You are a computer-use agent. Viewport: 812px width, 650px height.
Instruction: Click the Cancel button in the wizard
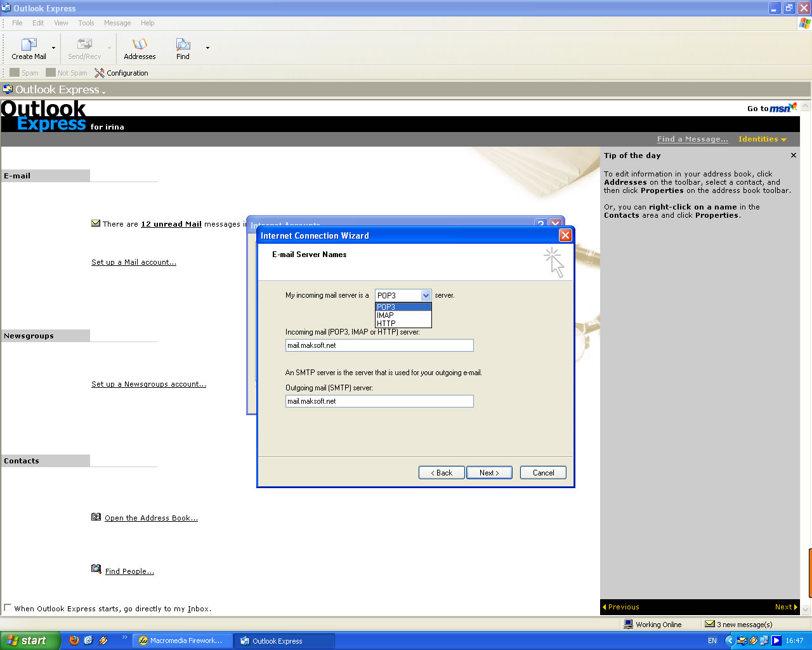543,473
